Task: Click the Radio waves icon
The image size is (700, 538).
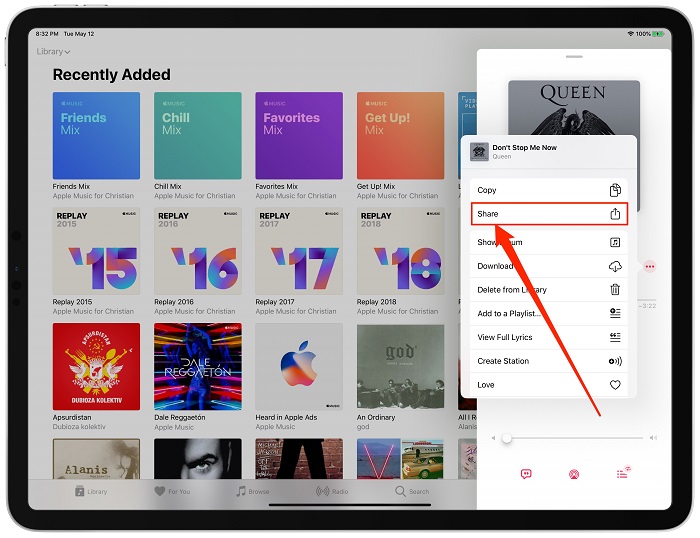Action: click(322, 491)
